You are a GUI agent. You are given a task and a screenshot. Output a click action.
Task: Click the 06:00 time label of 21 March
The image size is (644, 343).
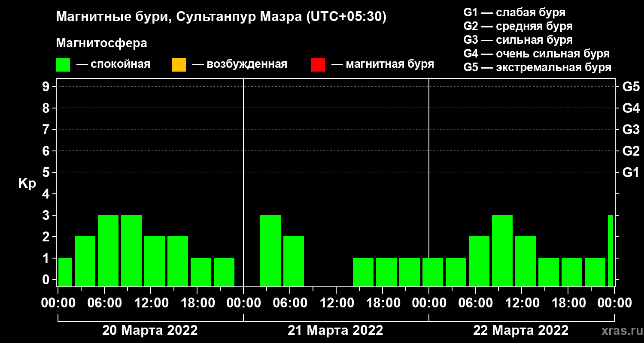(290, 303)
